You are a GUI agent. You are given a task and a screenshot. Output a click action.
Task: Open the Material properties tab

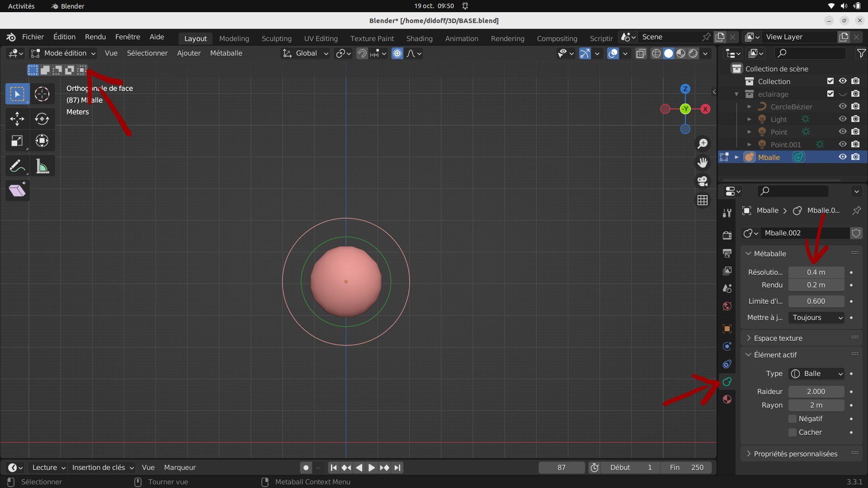(x=727, y=399)
